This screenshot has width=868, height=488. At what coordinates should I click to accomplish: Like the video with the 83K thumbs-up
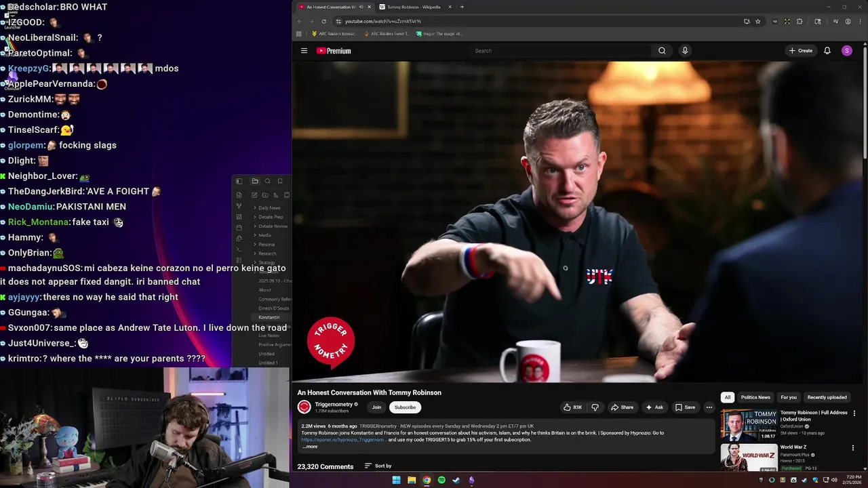coord(573,407)
